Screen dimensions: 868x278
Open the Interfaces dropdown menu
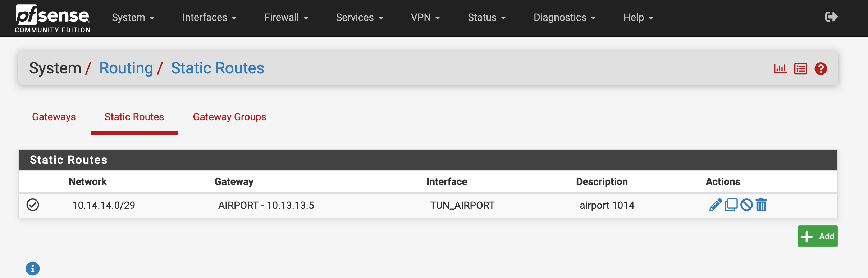[210, 17]
